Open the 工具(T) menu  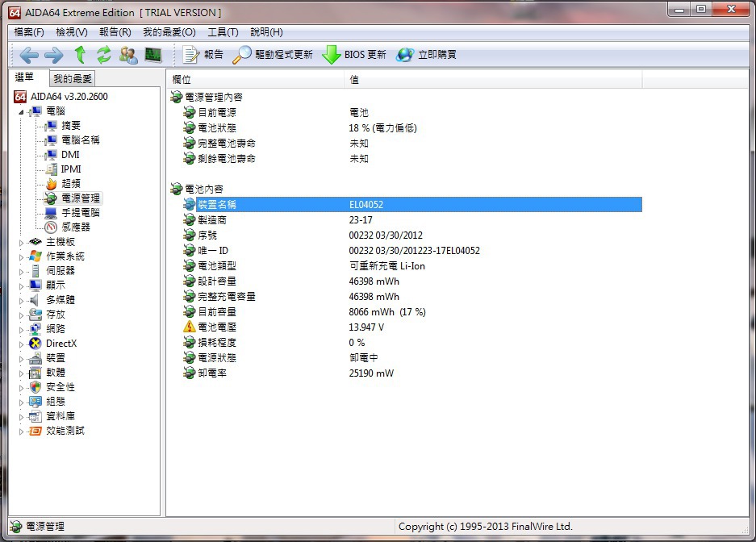pos(223,32)
